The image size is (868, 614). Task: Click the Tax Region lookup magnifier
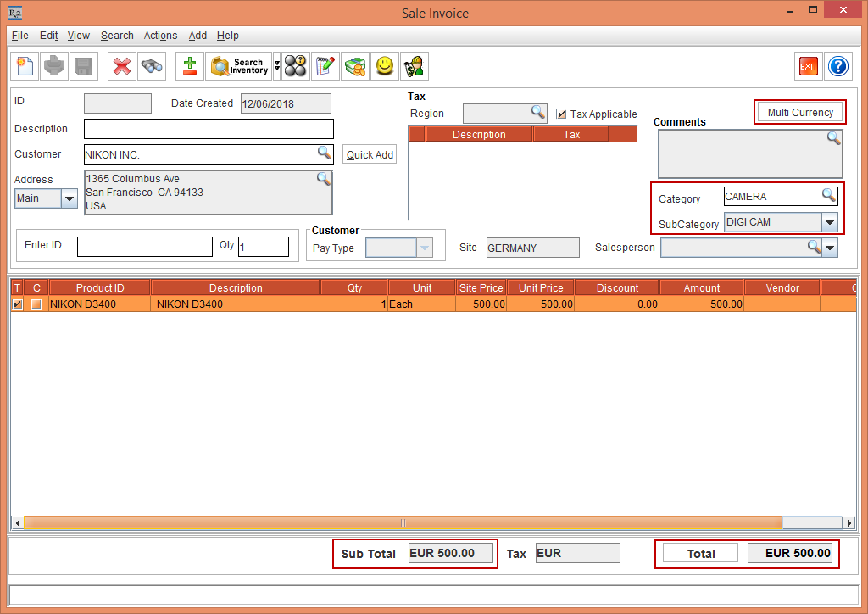(537, 112)
